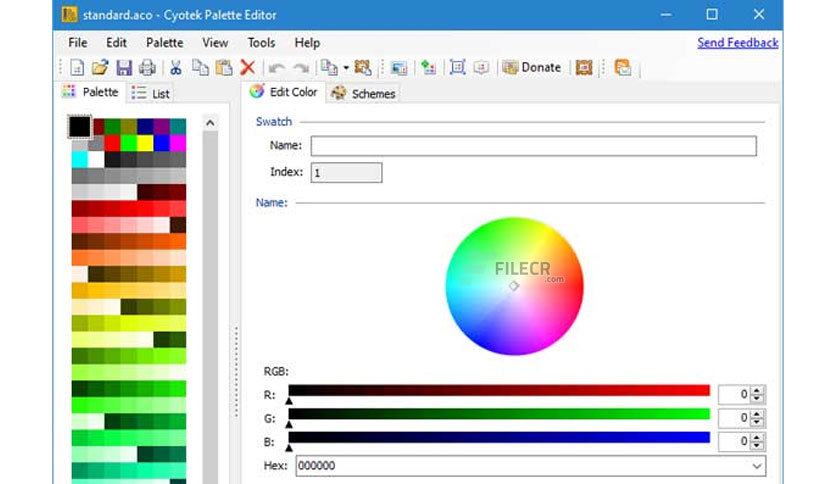The width and height of the screenshot is (836, 484).
Task: Select the black swatch in palette grid
Action: click(x=79, y=127)
